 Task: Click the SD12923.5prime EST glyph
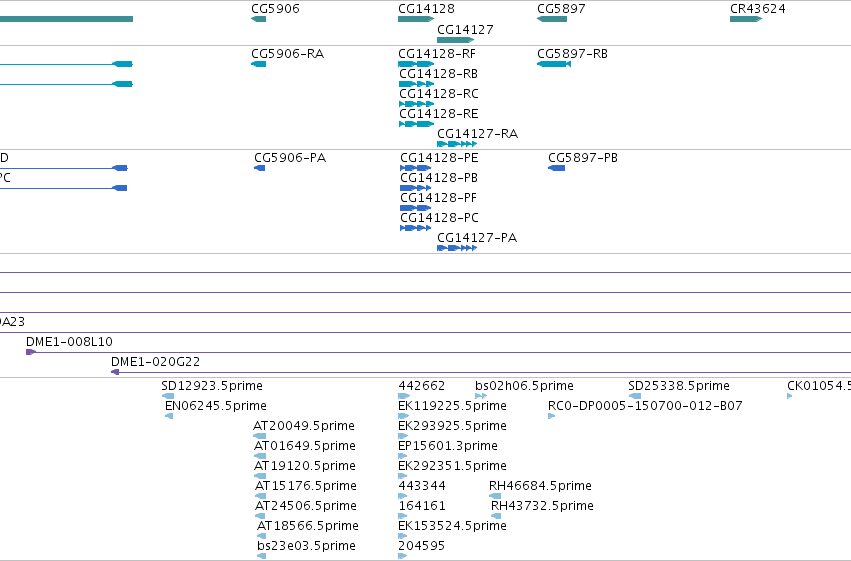[x=168, y=396]
